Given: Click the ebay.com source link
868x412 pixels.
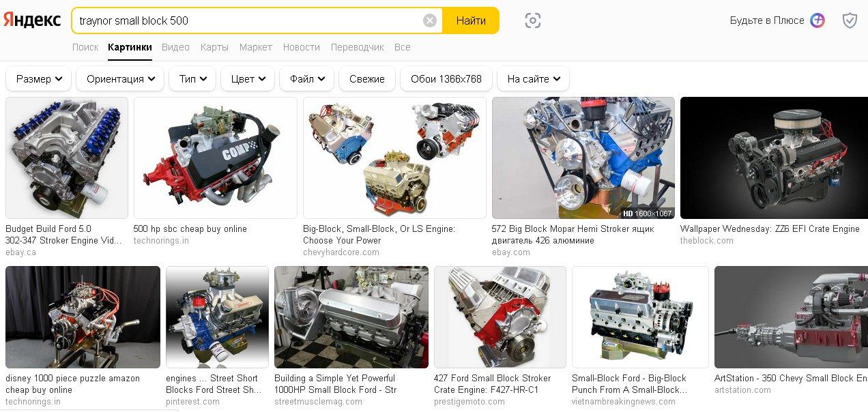Looking at the screenshot, I should [511, 252].
